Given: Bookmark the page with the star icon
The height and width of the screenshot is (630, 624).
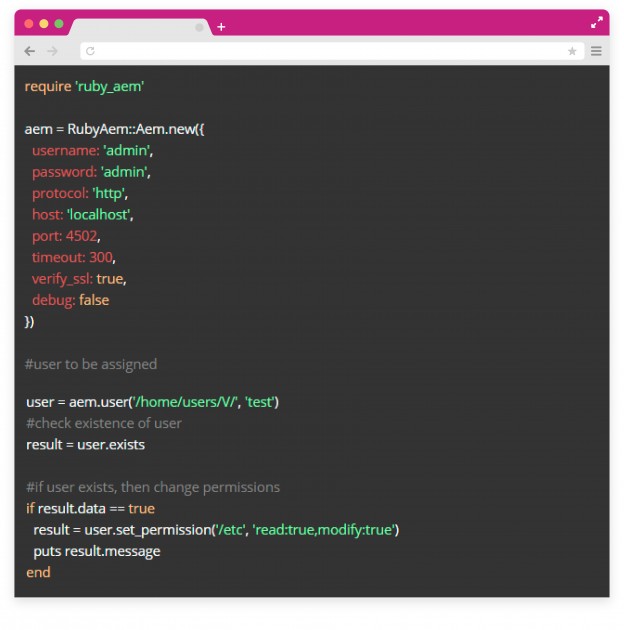Looking at the screenshot, I should [x=572, y=51].
